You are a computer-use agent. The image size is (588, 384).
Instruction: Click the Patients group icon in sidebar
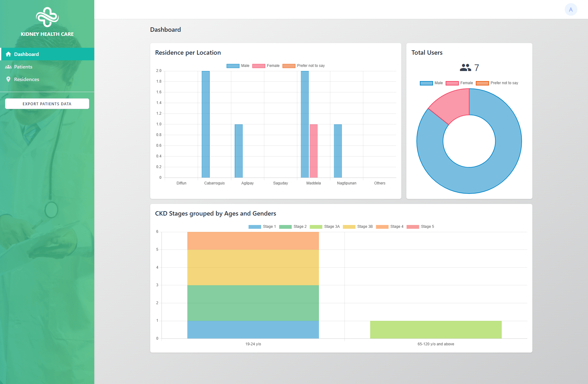click(x=8, y=67)
